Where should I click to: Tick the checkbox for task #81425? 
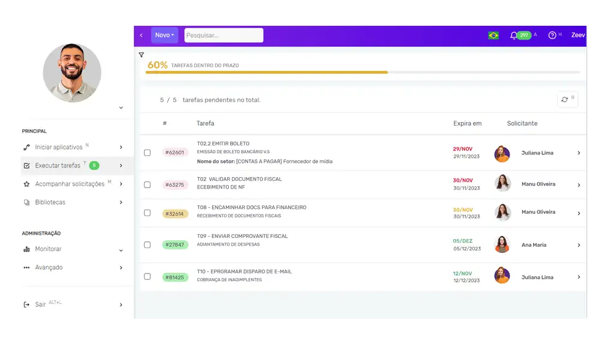coord(147,276)
